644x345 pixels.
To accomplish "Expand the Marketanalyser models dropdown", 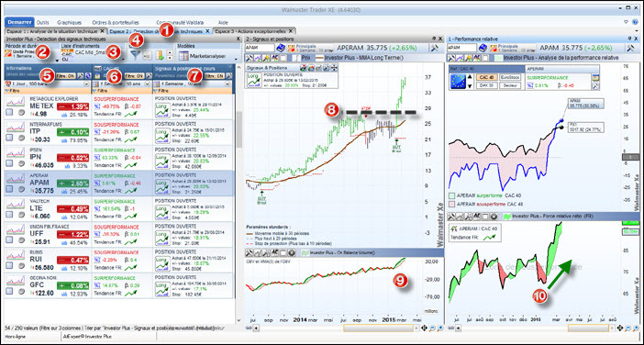I will [236, 59].
